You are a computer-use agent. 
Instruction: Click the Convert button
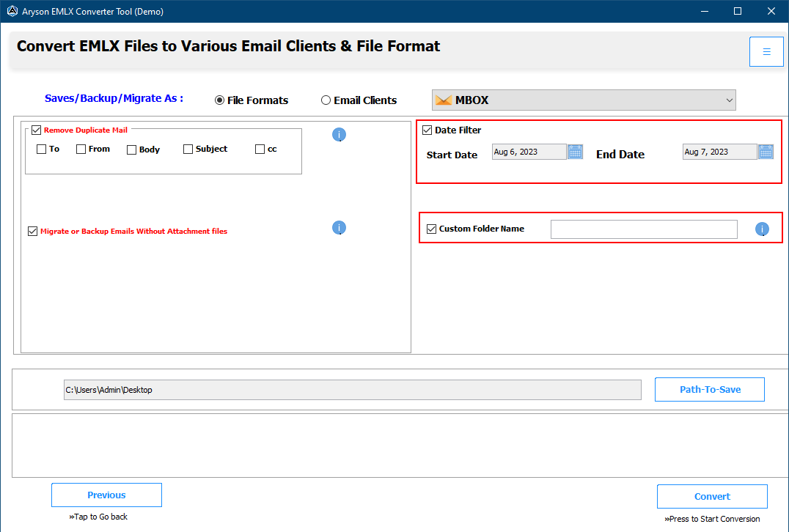tap(712, 497)
